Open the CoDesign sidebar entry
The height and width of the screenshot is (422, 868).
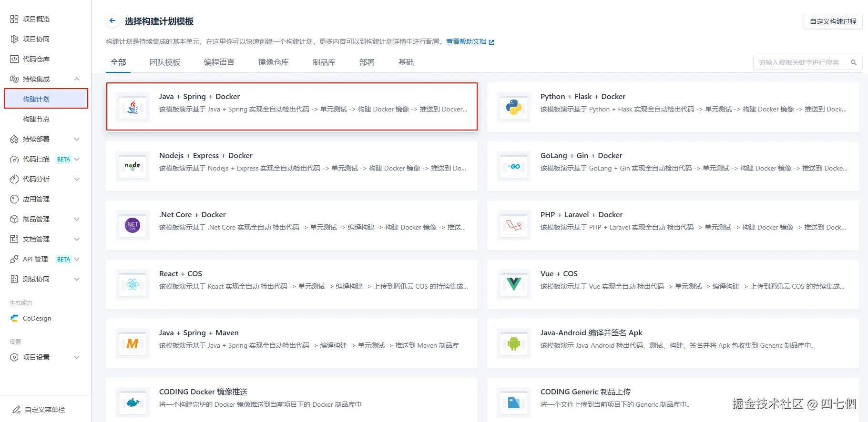coord(37,318)
